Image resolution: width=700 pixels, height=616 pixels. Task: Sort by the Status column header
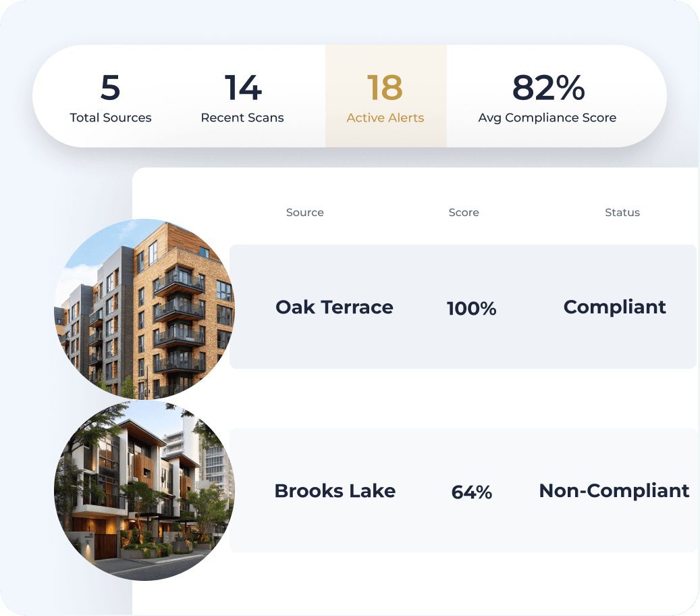pos(622,212)
